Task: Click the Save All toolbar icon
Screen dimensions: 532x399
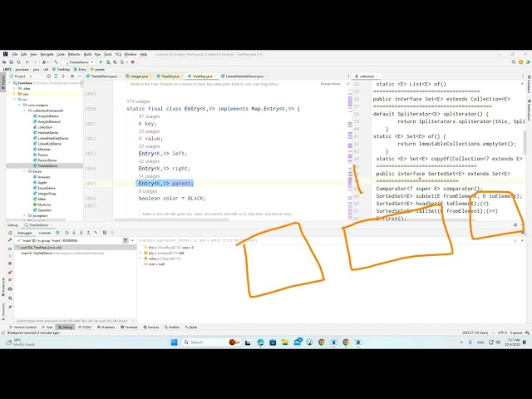Action: (11, 62)
